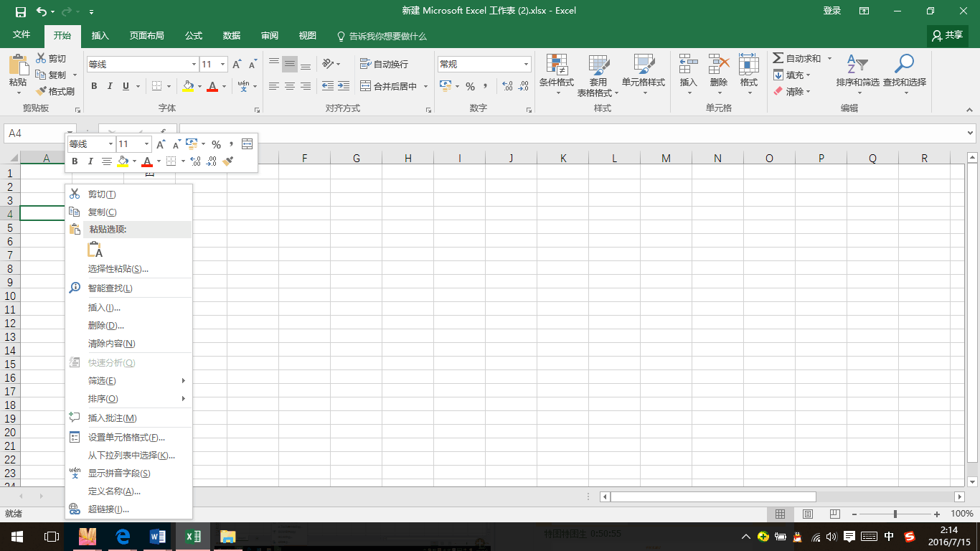
Task: Expand 排序 submenu in context menu
Action: (x=129, y=398)
